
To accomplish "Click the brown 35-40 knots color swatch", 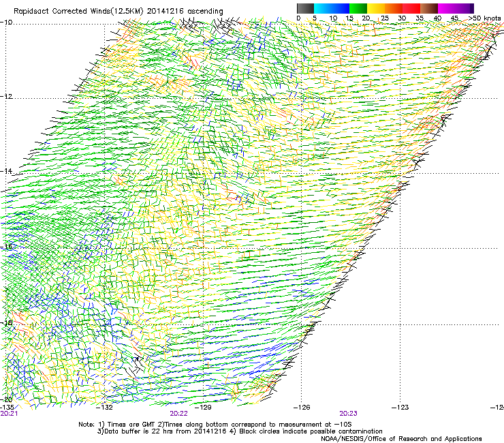I will click(429, 8).
